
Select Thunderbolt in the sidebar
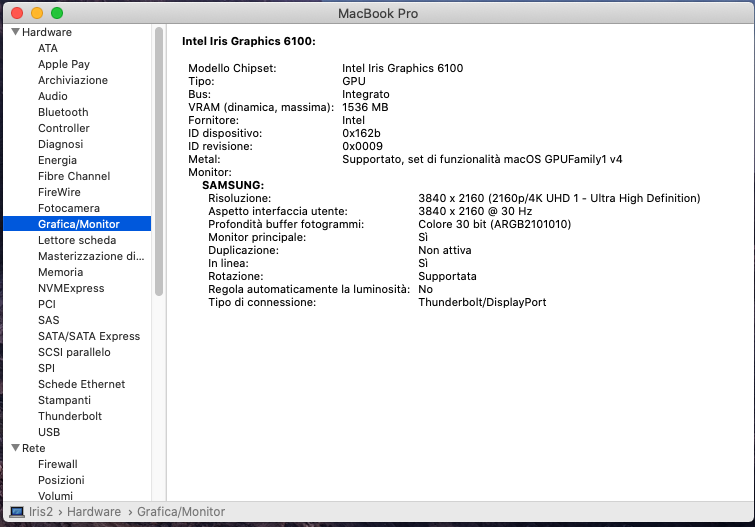[70, 416]
